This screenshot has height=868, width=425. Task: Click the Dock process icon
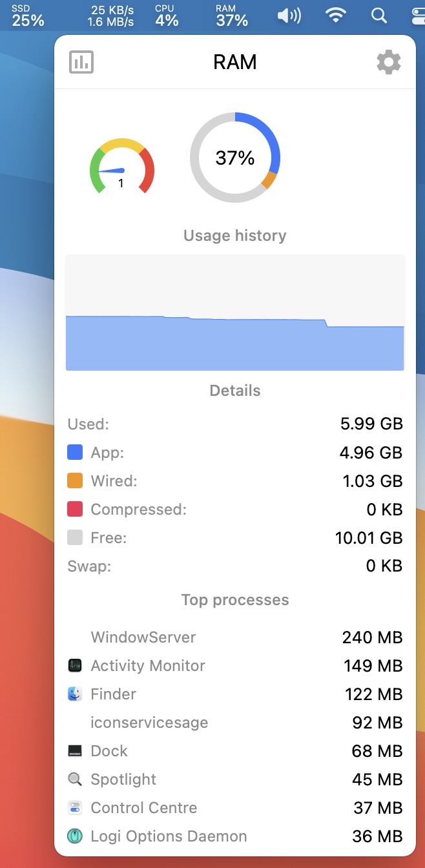coord(75,751)
